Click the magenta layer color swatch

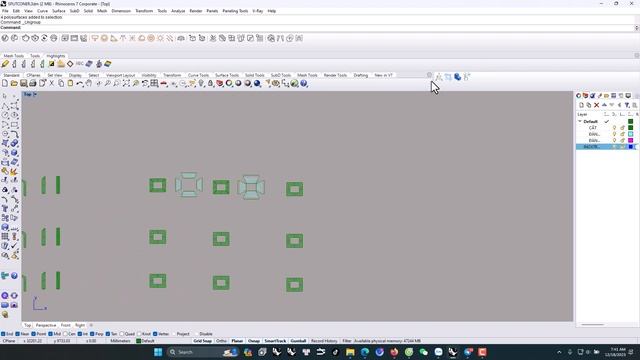point(631,140)
